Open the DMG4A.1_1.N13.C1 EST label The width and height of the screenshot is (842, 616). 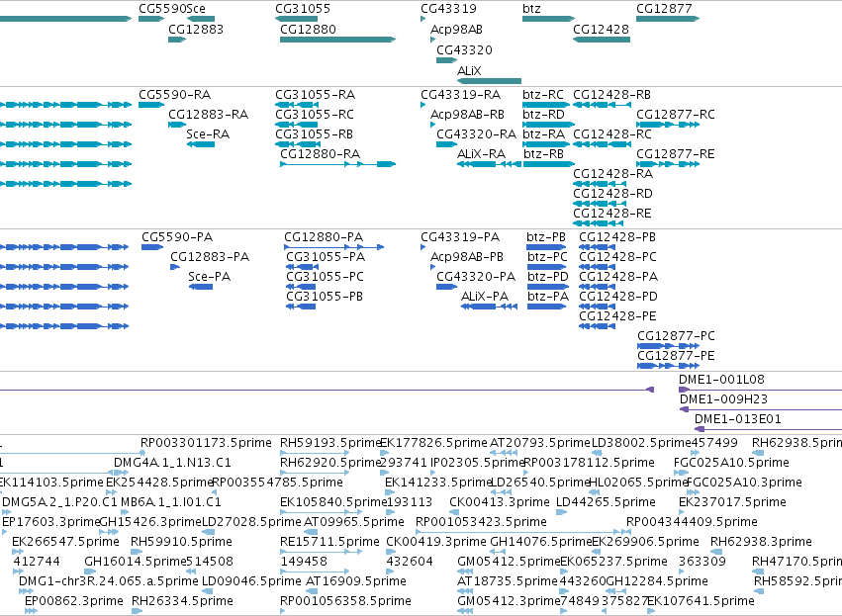pyautogui.click(x=172, y=463)
